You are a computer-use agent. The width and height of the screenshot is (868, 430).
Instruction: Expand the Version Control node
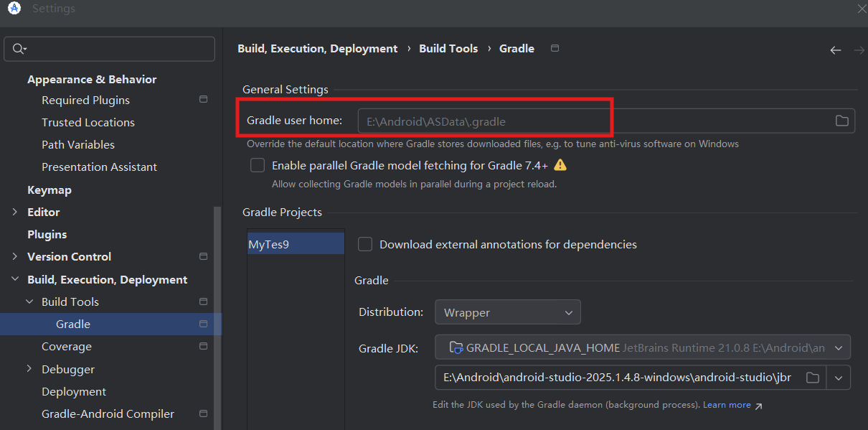(15, 256)
